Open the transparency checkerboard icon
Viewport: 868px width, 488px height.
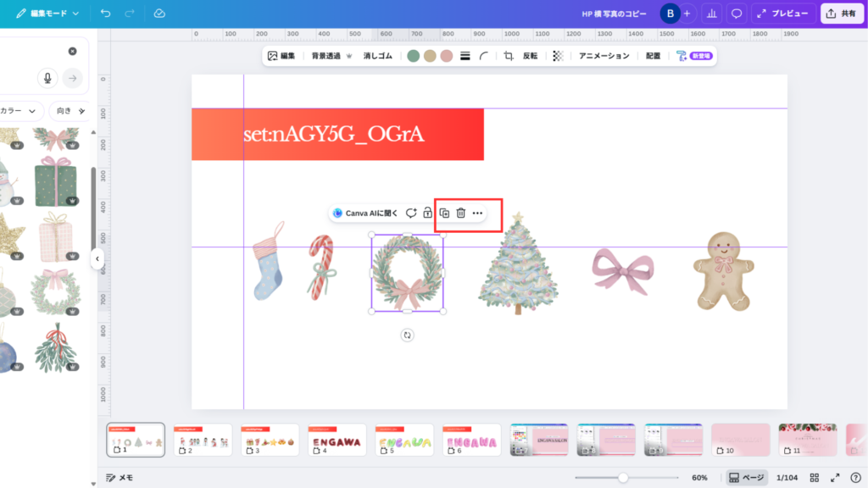point(558,56)
